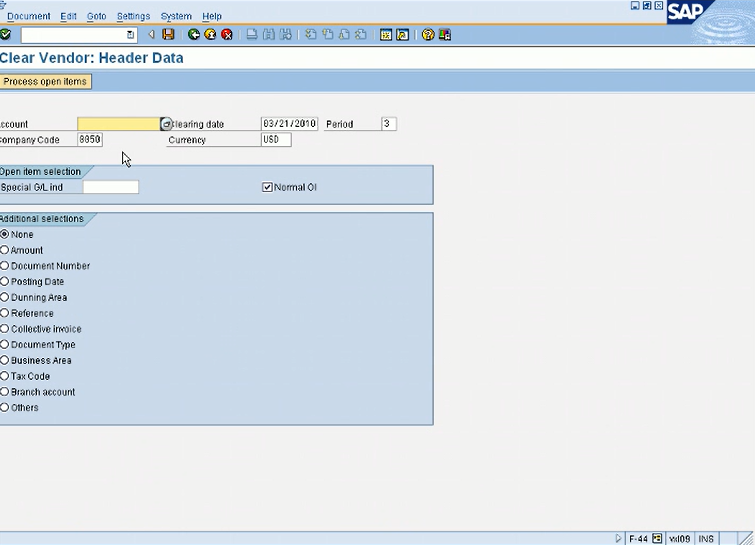
Task: Click the Next Page icon
Action: pos(344,35)
